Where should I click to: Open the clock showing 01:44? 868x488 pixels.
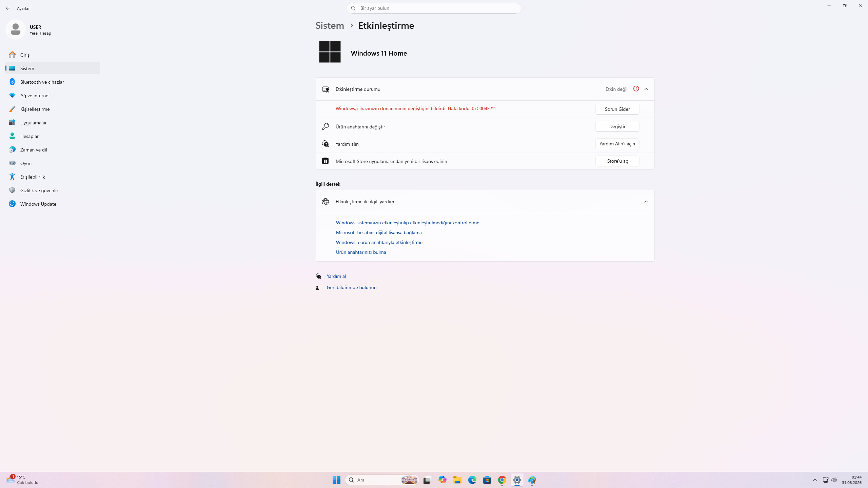[852, 480]
